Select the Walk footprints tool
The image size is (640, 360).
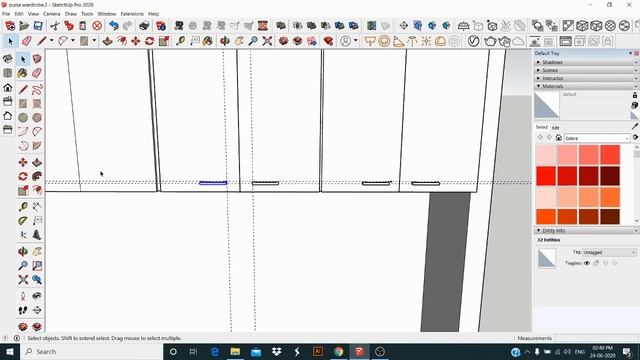point(23,310)
